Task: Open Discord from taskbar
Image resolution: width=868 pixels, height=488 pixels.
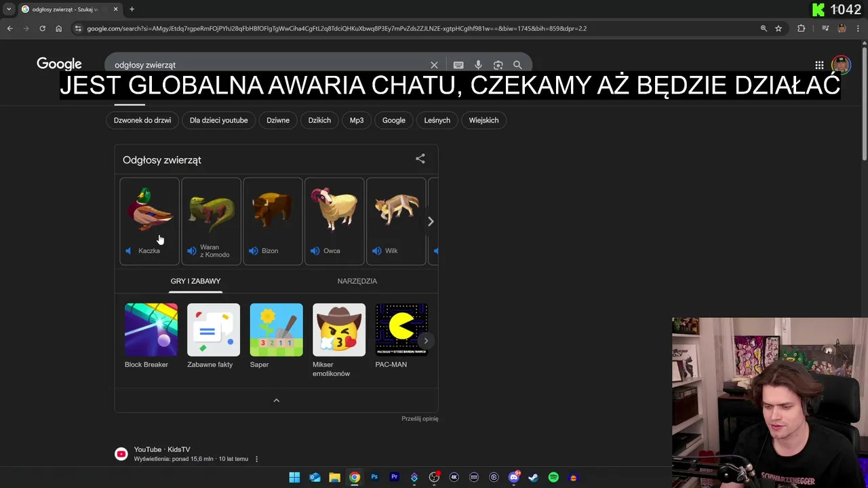Action: pyautogui.click(x=513, y=477)
